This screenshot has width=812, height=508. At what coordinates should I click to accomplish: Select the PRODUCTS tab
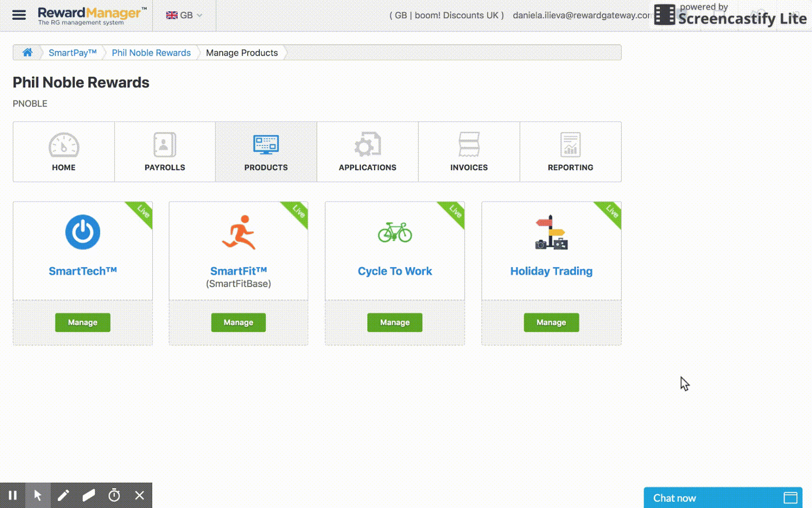[x=266, y=151]
